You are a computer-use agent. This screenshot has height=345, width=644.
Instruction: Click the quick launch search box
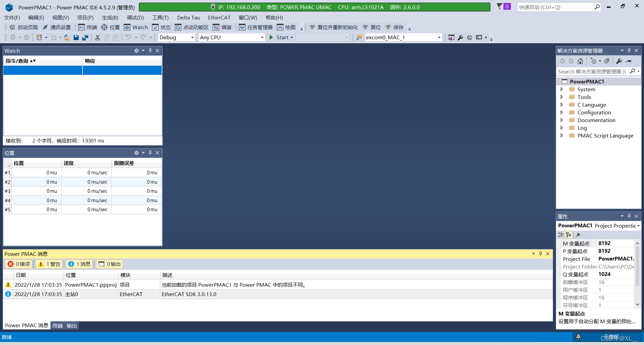559,7
